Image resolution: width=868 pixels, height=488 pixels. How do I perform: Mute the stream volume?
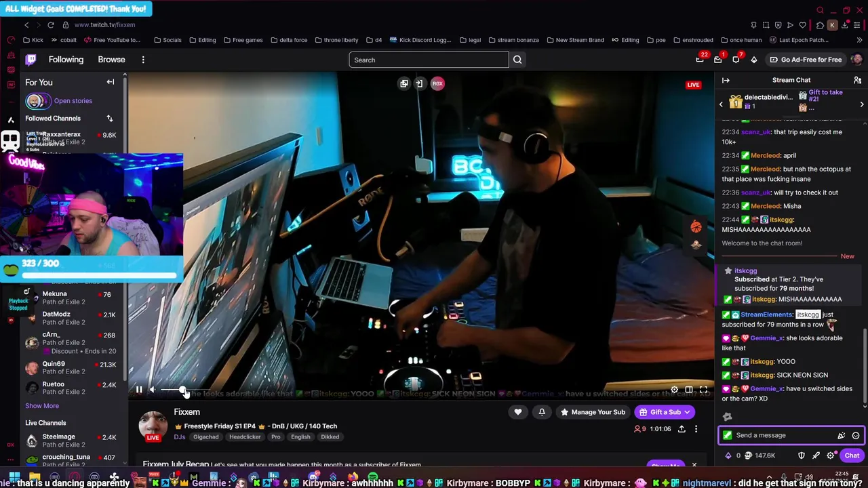point(153,390)
